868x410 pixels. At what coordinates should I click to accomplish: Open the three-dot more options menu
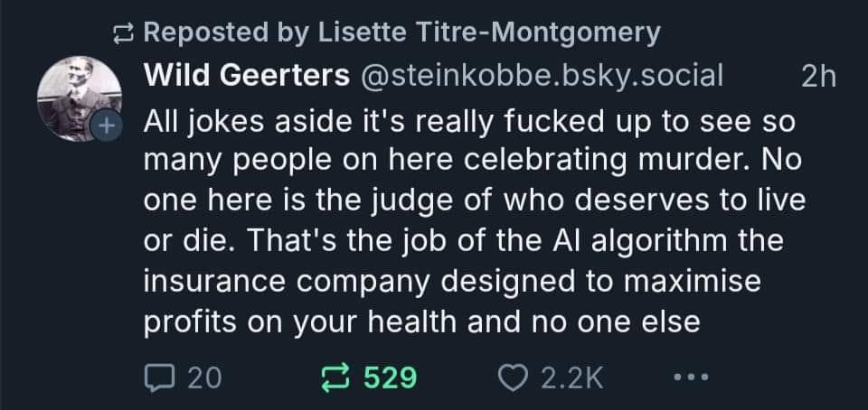[691, 378]
